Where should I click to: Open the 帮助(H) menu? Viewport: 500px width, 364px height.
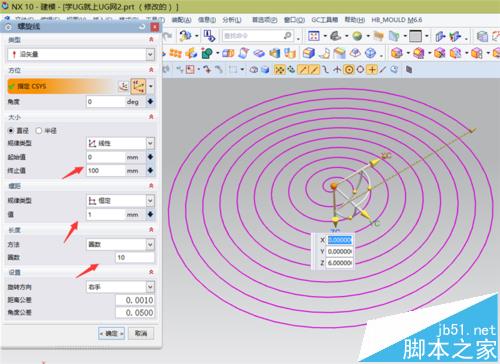pyautogui.click(x=354, y=20)
